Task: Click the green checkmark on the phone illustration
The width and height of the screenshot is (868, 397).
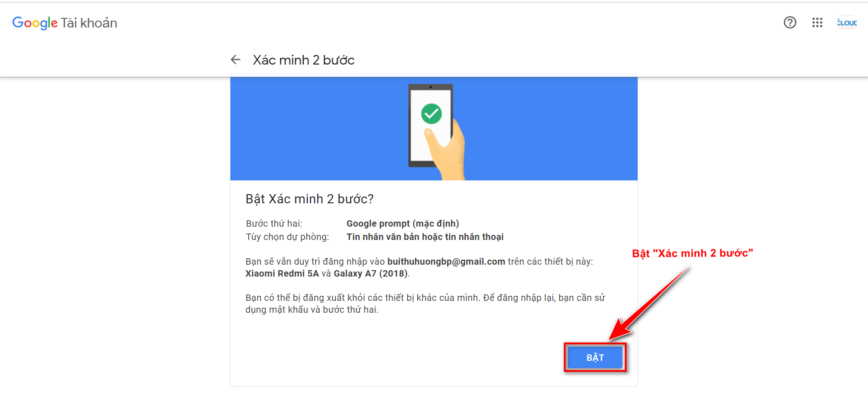Action: (x=431, y=114)
